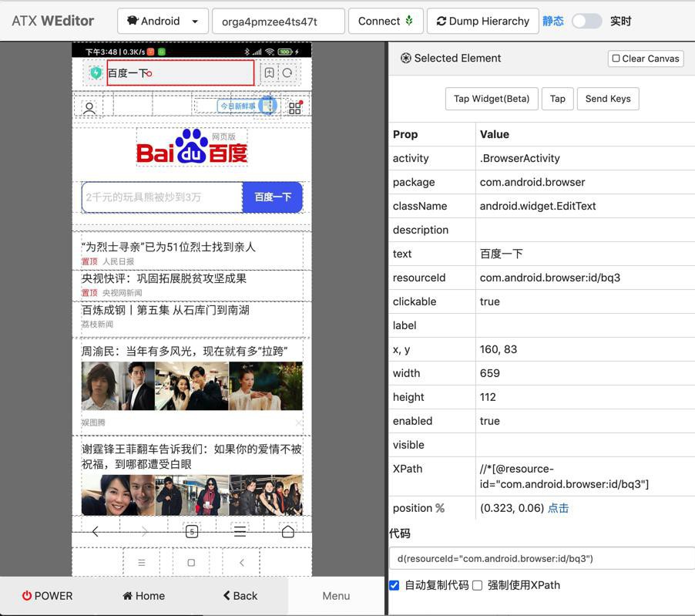
Task: Click the phone browser URL field 百度一下
Action: pyautogui.click(x=180, y=72)
